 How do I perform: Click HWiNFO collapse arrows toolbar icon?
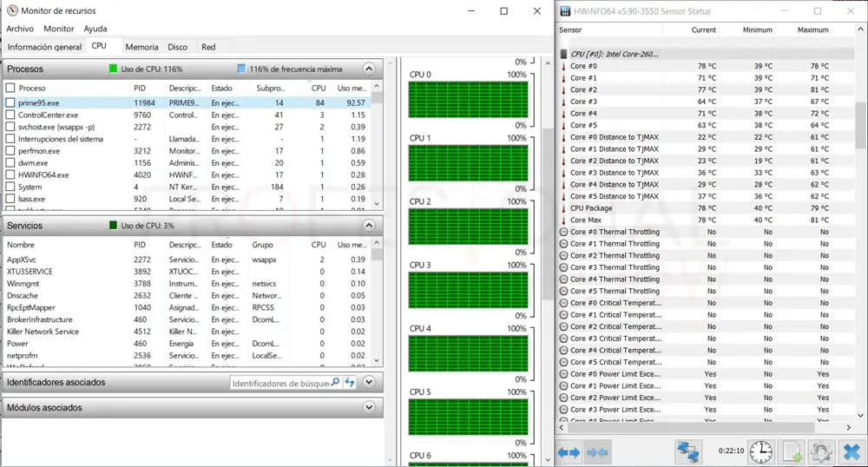coord(598,452)
